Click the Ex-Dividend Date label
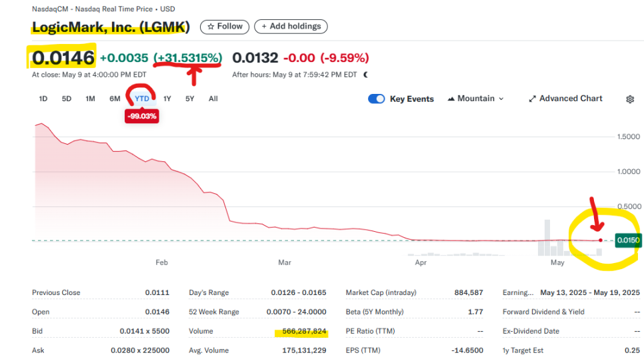The width and height of the screenshot is (644, 357). (531, 331)
